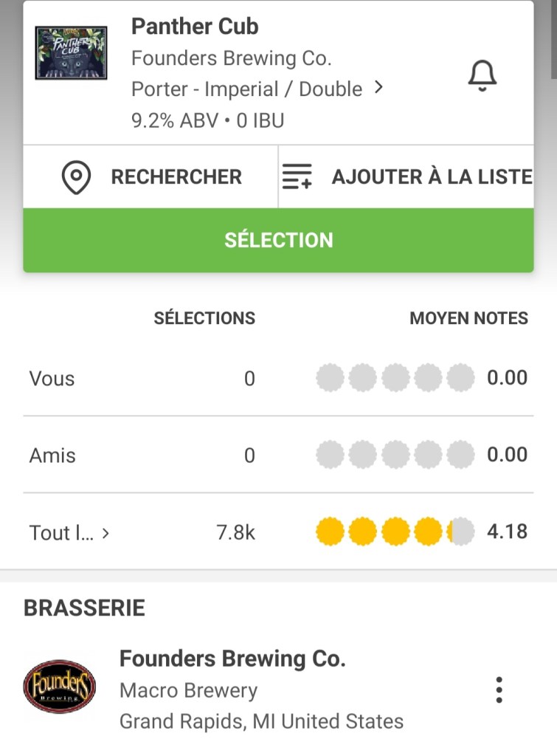The width and height of the screenshot is (557, 756).
Task: Open the Founders Brewing Co. subtitle link
Action: 231,58
